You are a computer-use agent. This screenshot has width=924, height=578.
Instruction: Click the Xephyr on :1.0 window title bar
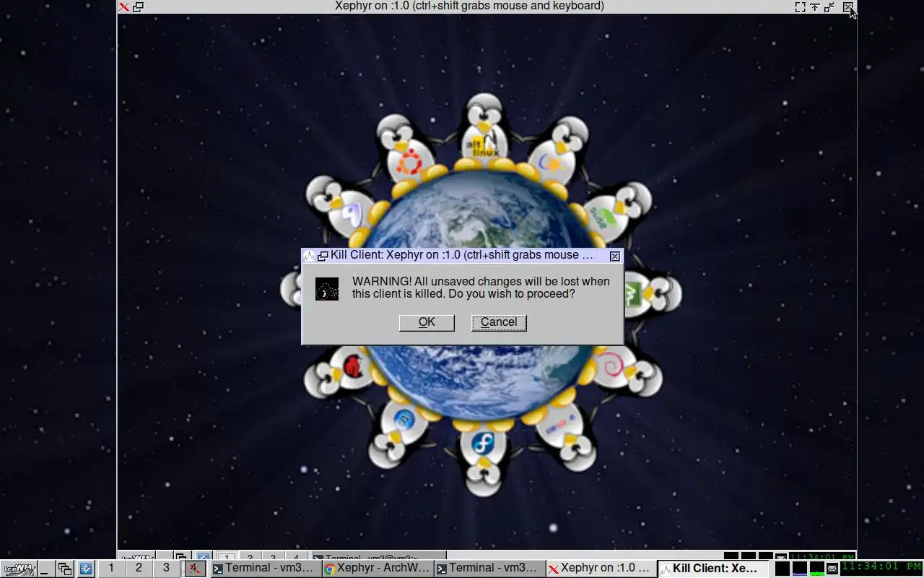click(x=469, y=6)
